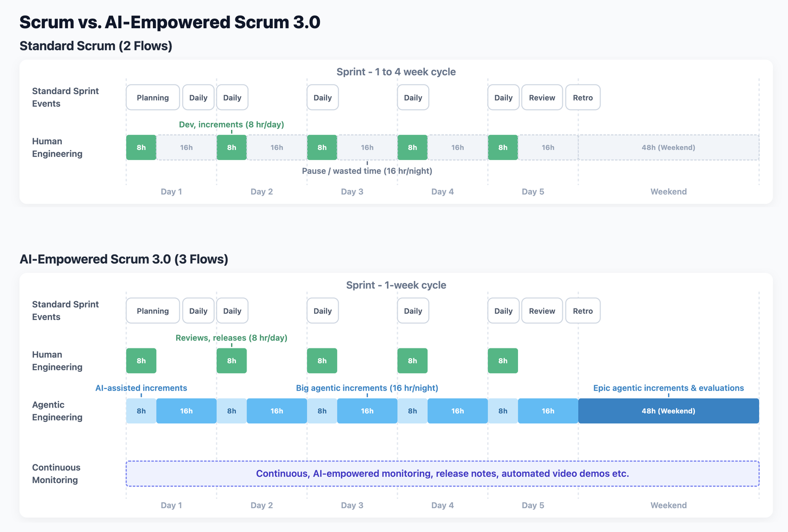Viewport: 788px width, 532px height.
Task: Click the 48h Weekend block in Standard Scrum
Action: [668, 147]
